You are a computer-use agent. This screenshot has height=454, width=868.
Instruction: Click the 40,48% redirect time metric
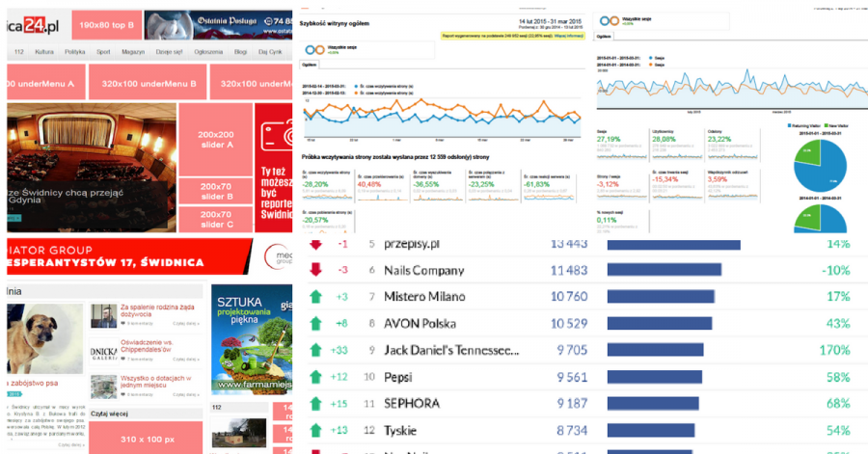[369, 184]
